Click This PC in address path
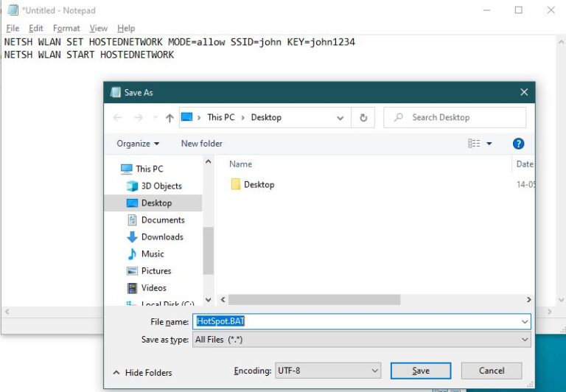 (221, 117)
